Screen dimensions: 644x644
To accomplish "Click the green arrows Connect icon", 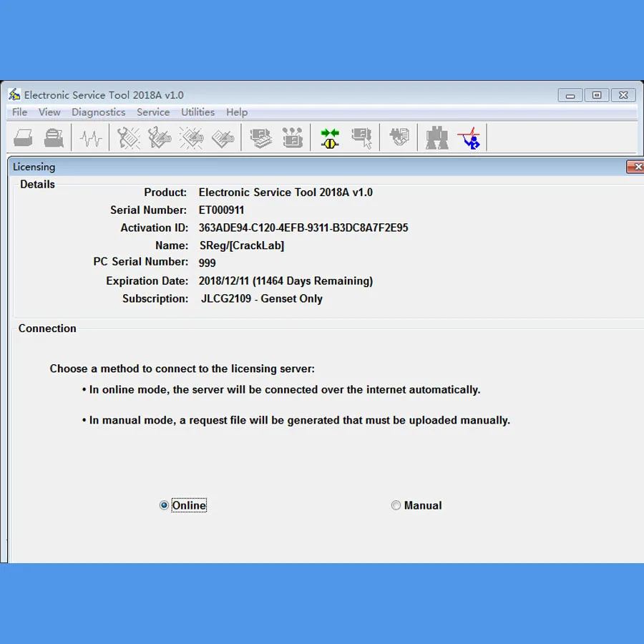I will coord(330,138).
